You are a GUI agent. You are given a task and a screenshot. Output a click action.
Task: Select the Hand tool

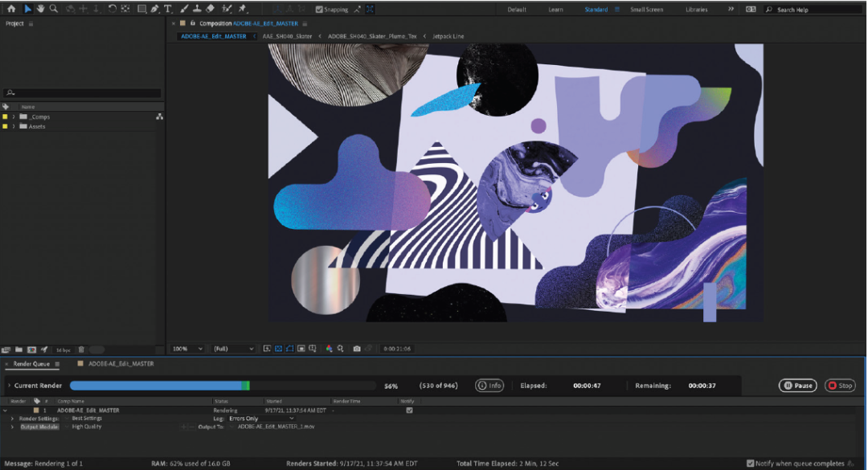pyautogui.click(x=40, y=9)
